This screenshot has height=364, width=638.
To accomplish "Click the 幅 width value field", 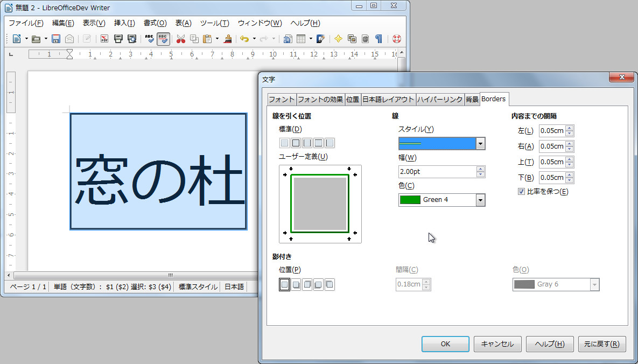I will (x=437, y=171).
